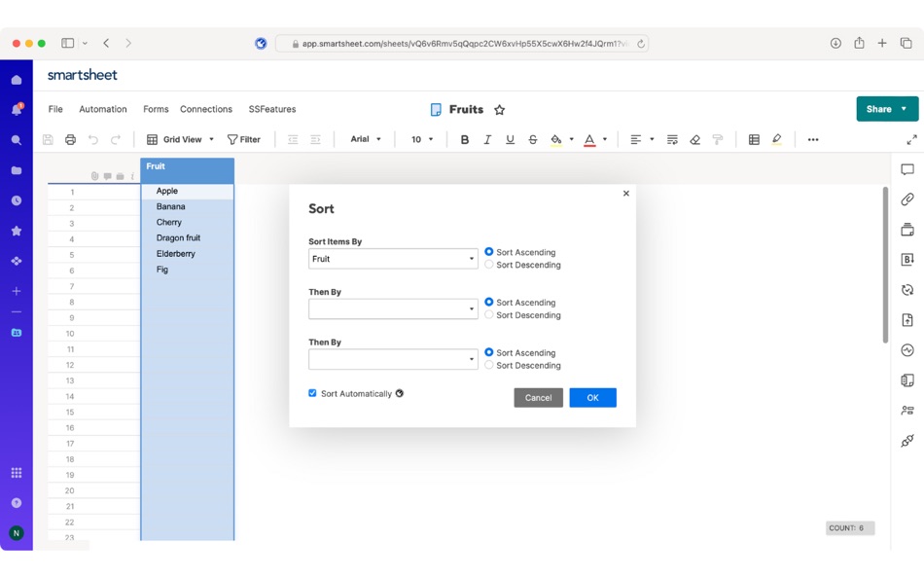Click the Highlight changes icon

coord(777,140)
